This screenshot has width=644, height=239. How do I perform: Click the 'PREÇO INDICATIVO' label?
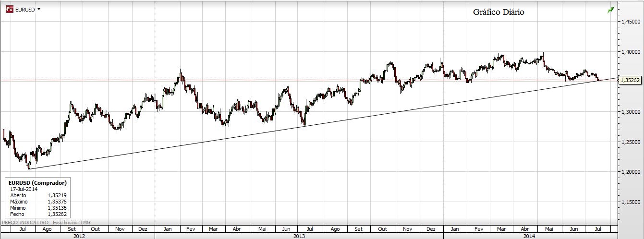26,222
